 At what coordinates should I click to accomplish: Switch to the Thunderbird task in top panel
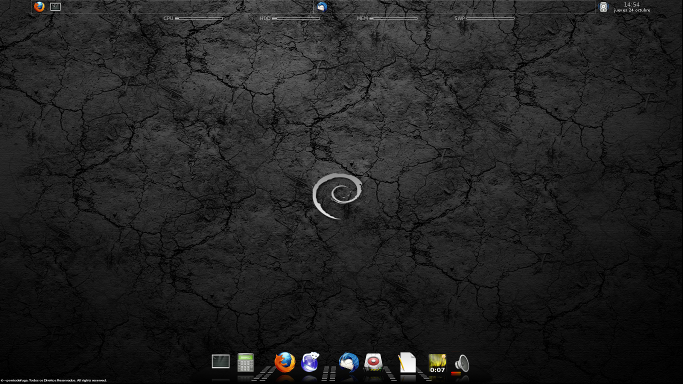tap(322, 7)
